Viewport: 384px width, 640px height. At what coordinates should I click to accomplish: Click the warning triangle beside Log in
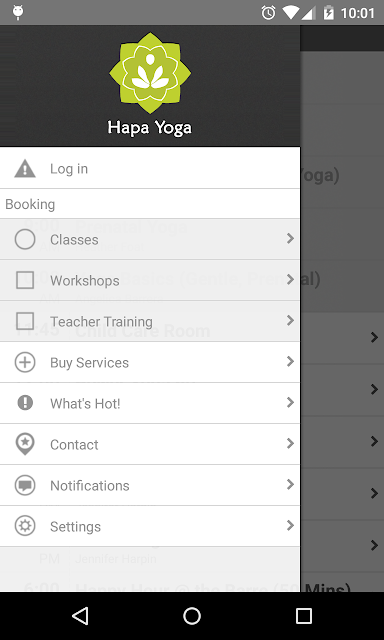coord(25,169)
